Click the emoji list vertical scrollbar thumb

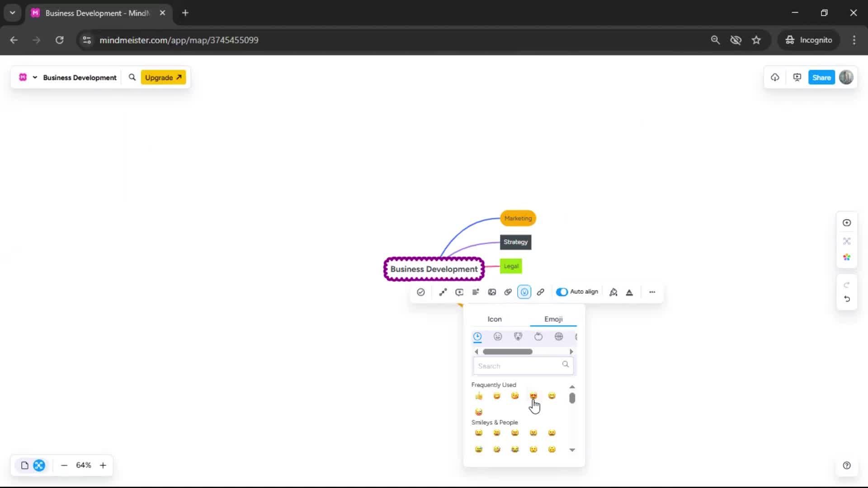572,398
